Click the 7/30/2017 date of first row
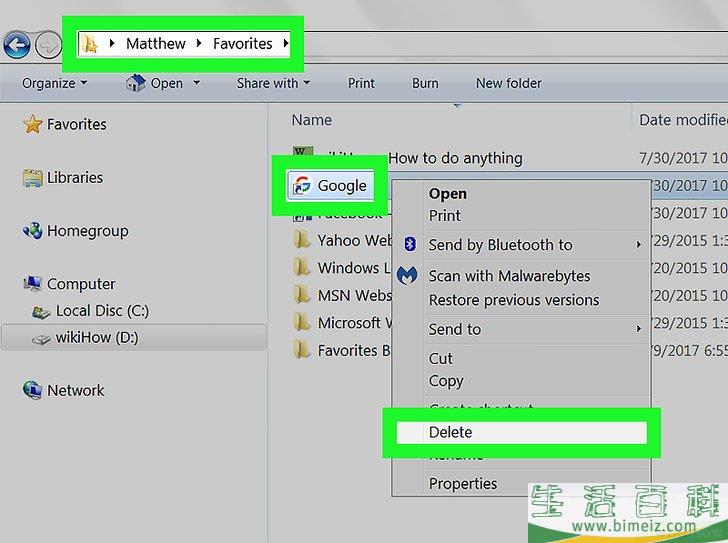728x543 pixels. click(683, 158)
